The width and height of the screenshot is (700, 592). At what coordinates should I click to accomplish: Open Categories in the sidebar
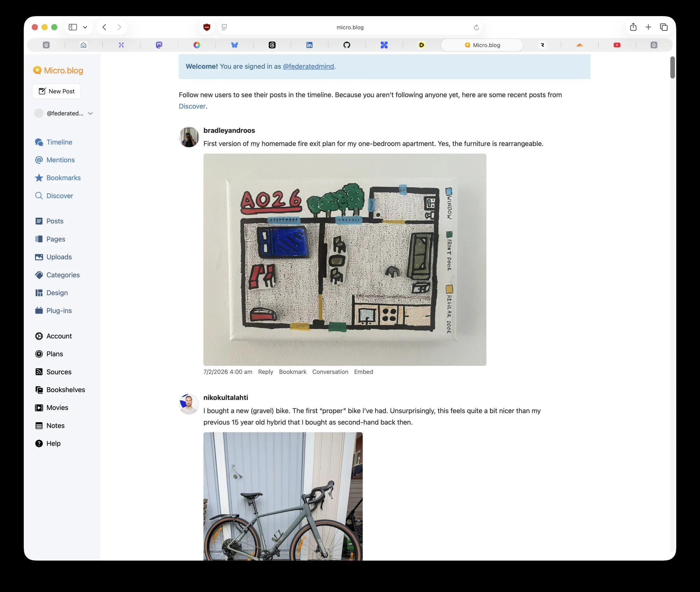57,275
